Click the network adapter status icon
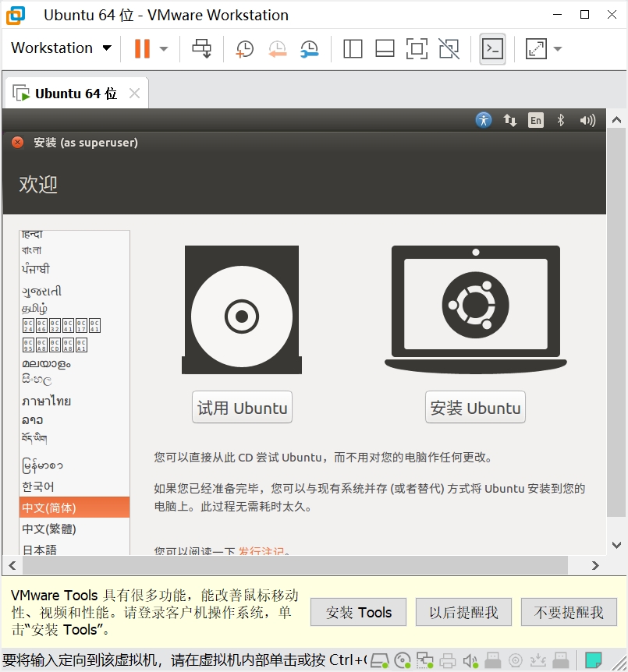The width and height of the screenshot is (628, 672). point(424,660)
